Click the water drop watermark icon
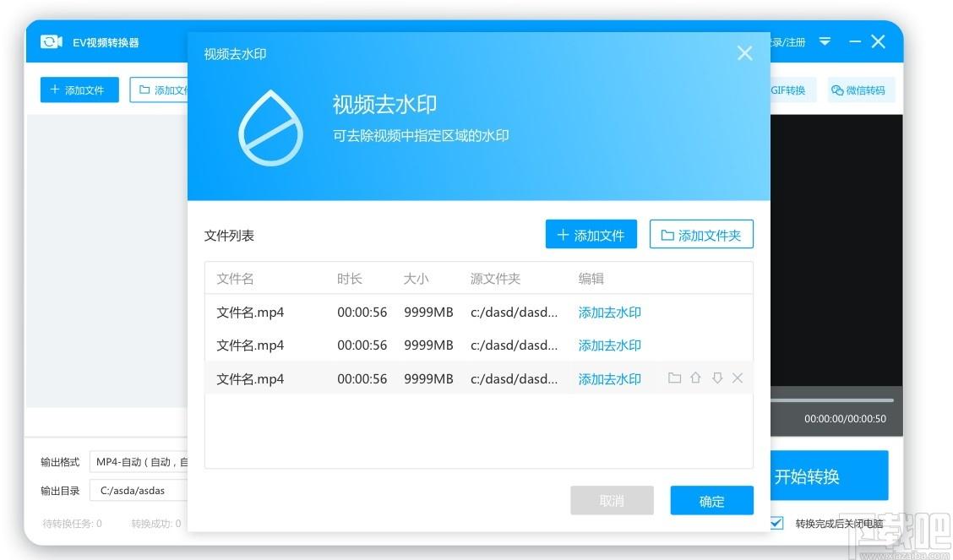Screen dimensions: 953x560 tap(270, 125)
